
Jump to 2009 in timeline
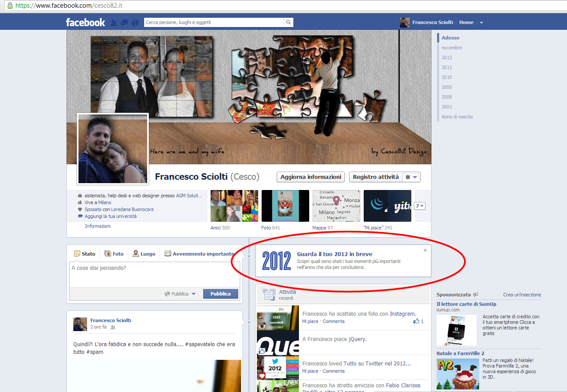pos(446,87)
